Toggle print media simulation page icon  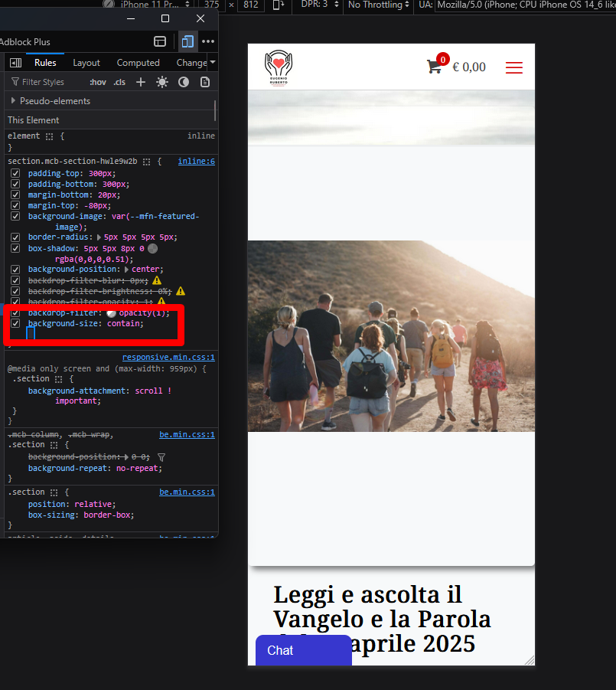tap(205, 82)
